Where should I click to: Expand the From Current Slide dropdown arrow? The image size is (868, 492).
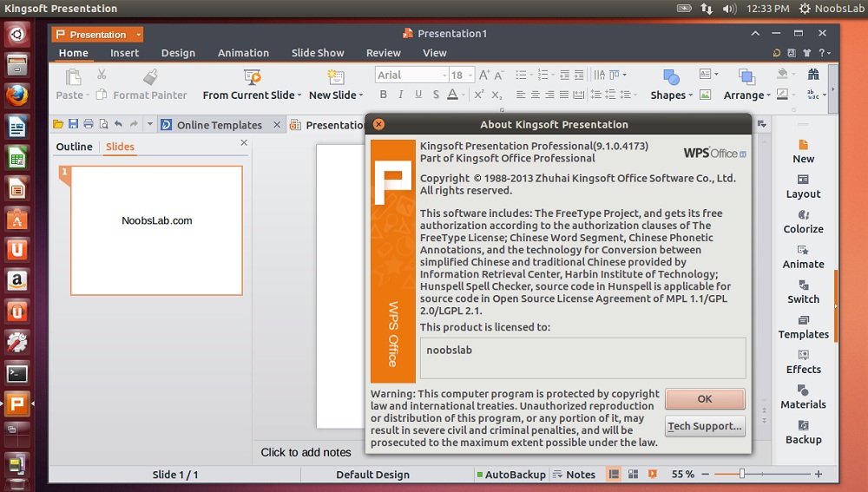299,95
